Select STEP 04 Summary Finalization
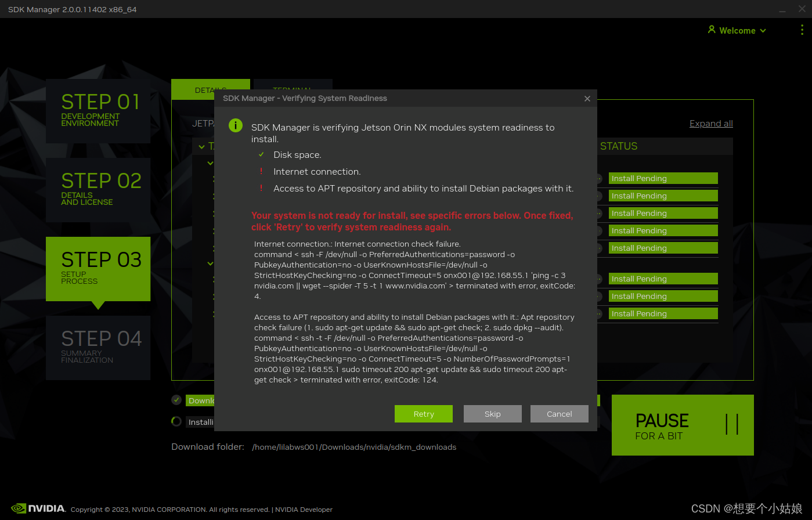812x520 pixels. pyautogui.click(x=98, y=348)
